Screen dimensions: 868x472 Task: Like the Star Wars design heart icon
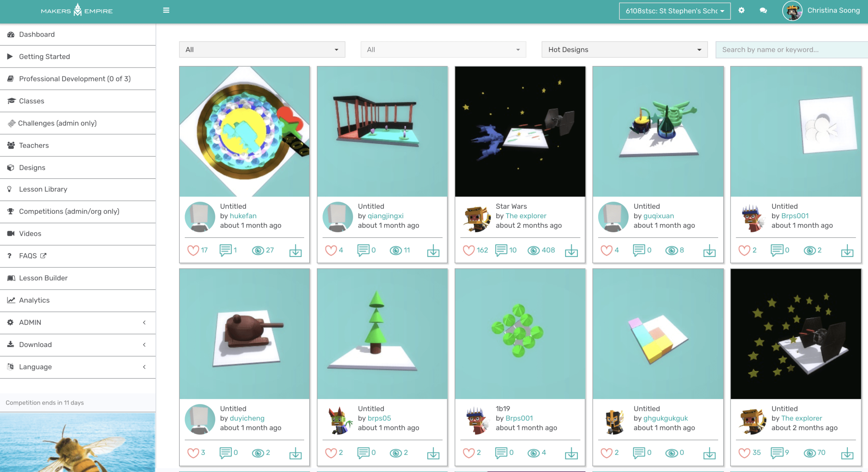(x=469, y=250)
